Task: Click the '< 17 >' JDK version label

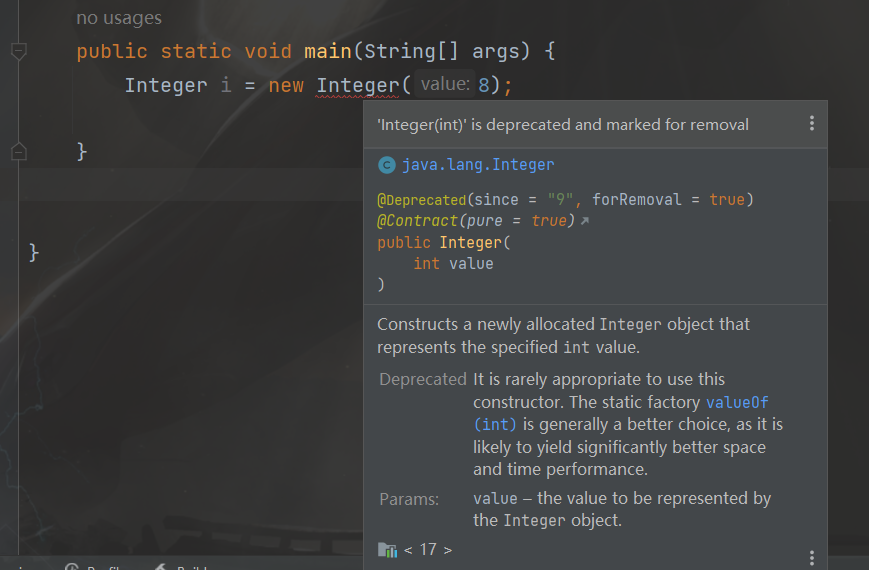Action: point(428,549)
